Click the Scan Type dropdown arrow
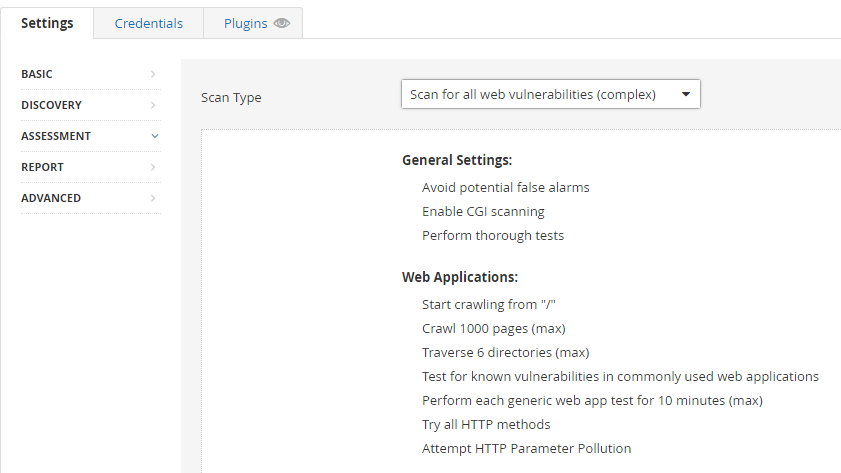Screen dimensions: 841x473 [x=685, y=95]
